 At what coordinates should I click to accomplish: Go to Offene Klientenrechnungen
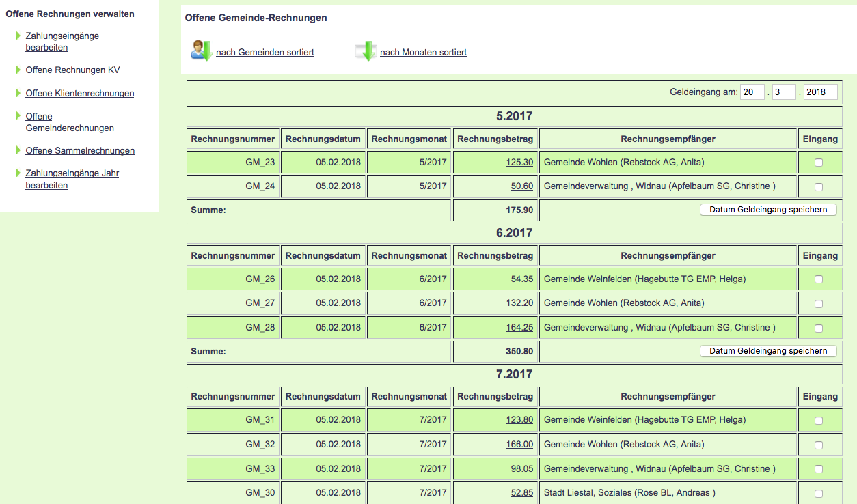(x=80, y=94)
